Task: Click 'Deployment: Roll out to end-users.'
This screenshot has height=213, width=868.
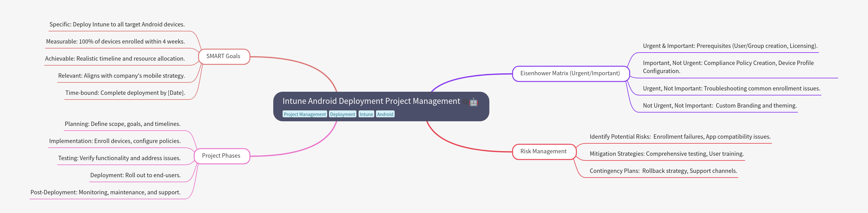Action: tap(135, 176)
